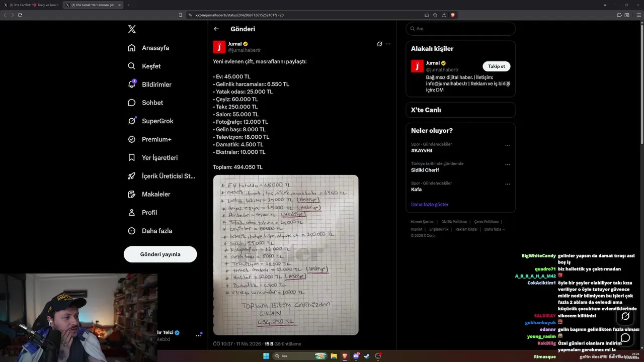Screen dimensions: 644x362
Task: Open Sohbet chat icon in sidebar
Action: pos(132,103)
